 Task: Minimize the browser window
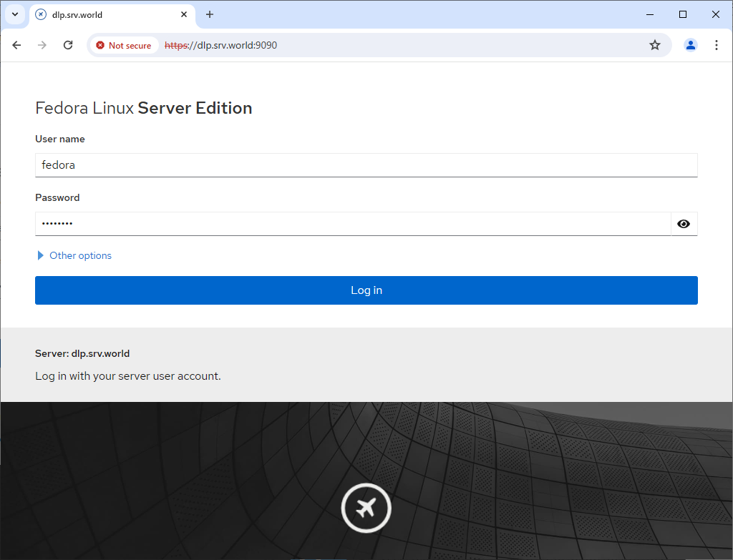(x=650, y=14)
